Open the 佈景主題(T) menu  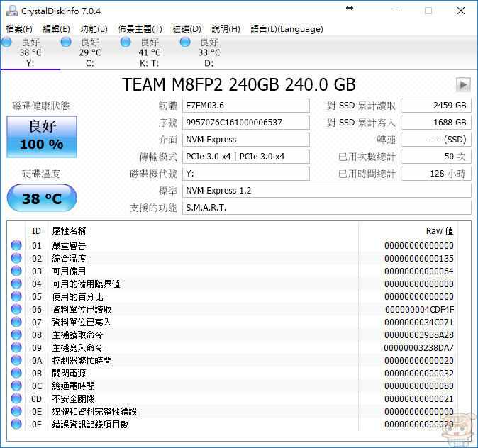pyautogui.click(x=140, y=29)
